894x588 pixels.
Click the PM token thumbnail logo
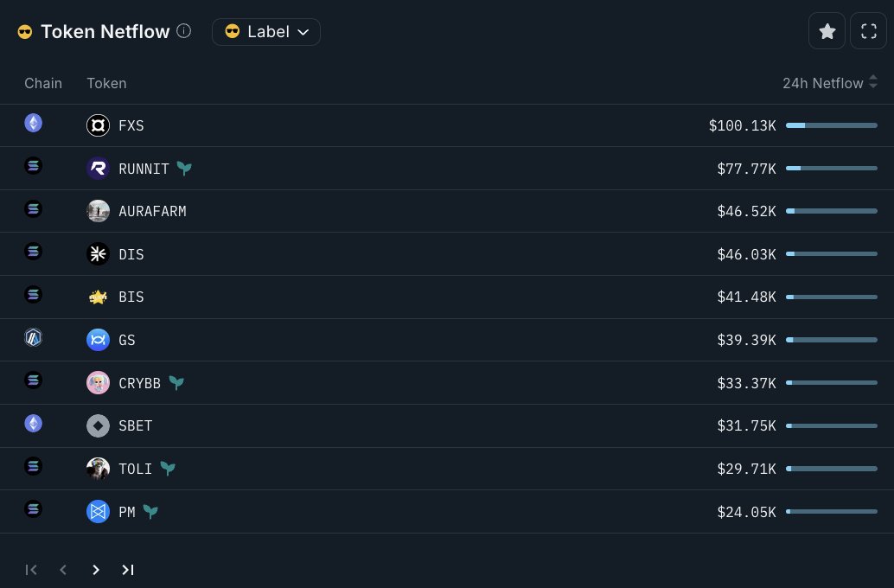pos(98,512)
